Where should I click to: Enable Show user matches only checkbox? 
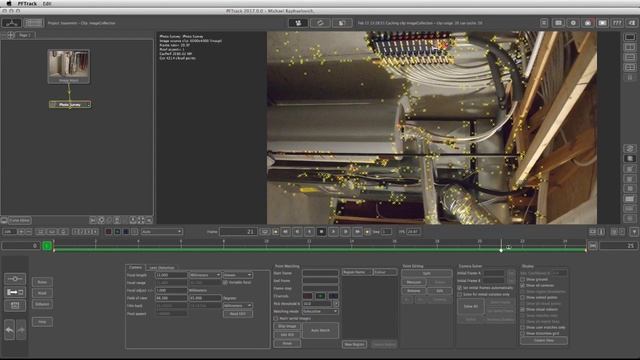click(x=522, y=328)
